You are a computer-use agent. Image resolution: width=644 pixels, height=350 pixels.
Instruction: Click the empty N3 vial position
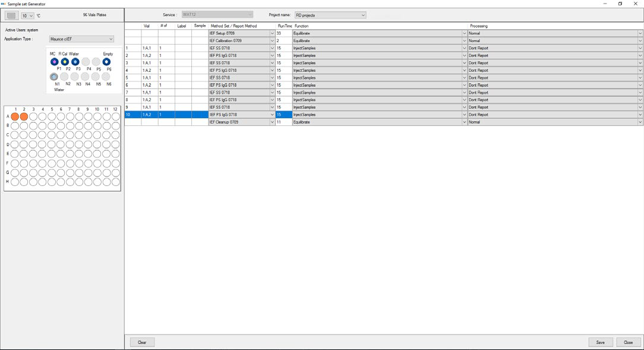(75, 77)
